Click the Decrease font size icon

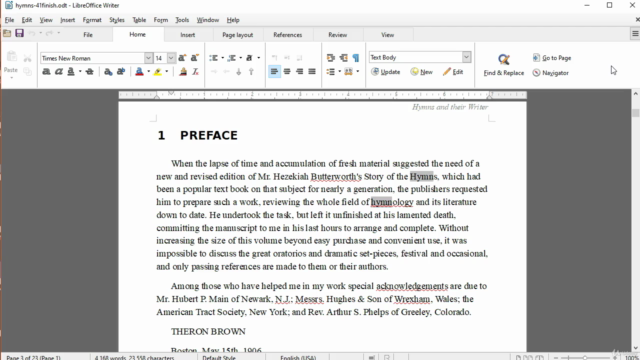(x=195, y=58)
